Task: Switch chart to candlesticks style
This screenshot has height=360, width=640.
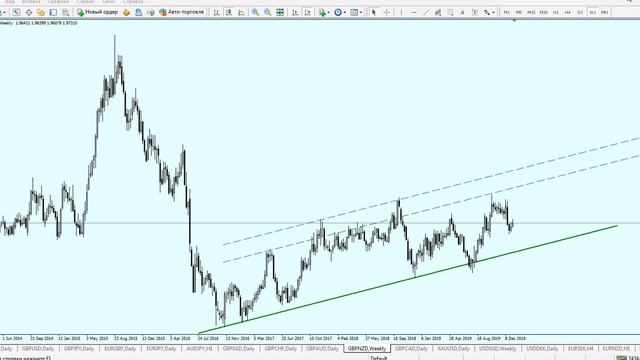Action: 229,13
